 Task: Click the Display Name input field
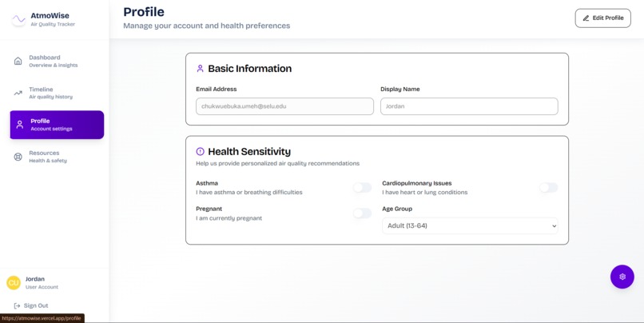coord(469,106)
